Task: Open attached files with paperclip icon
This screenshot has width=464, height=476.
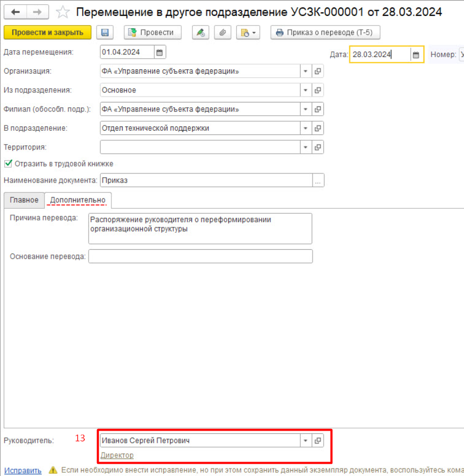Action: click(222, 33)
